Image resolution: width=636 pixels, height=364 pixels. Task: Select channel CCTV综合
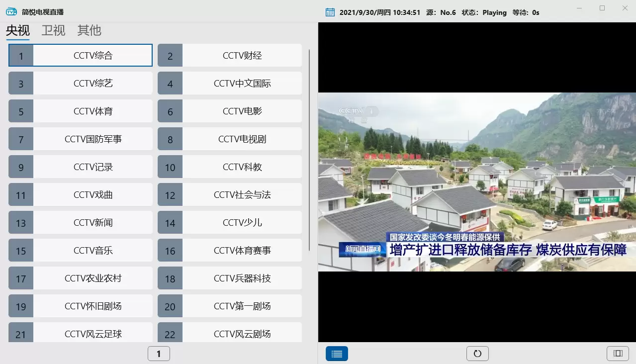(81, 55)
